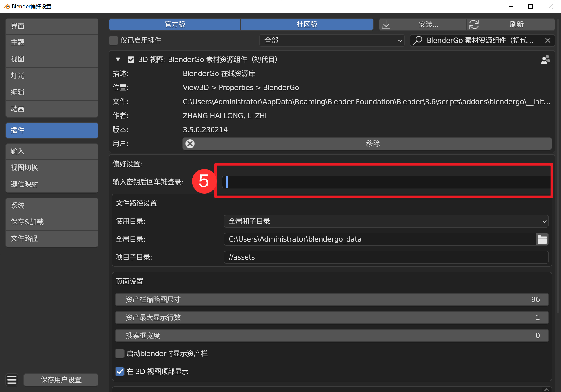Open the 编辑 editing section
The height and width of the screenshot is (392, 561).
pyautogui.click(x=52, y=92)
